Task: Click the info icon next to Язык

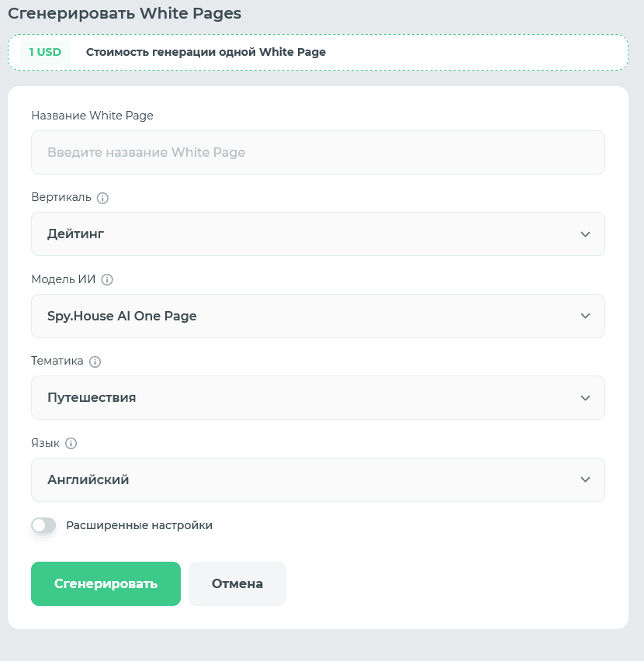Action: [x=71, y=444]
